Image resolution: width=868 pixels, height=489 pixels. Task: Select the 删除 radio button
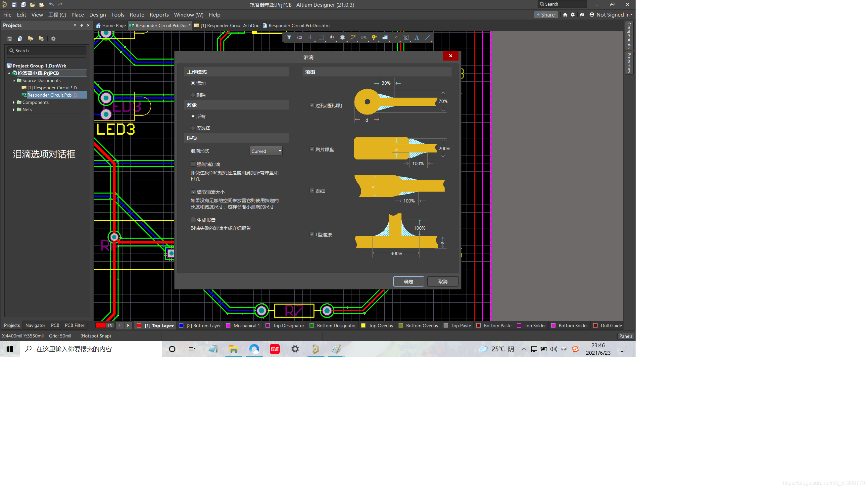pyautogui.click(x=193, y=95)
